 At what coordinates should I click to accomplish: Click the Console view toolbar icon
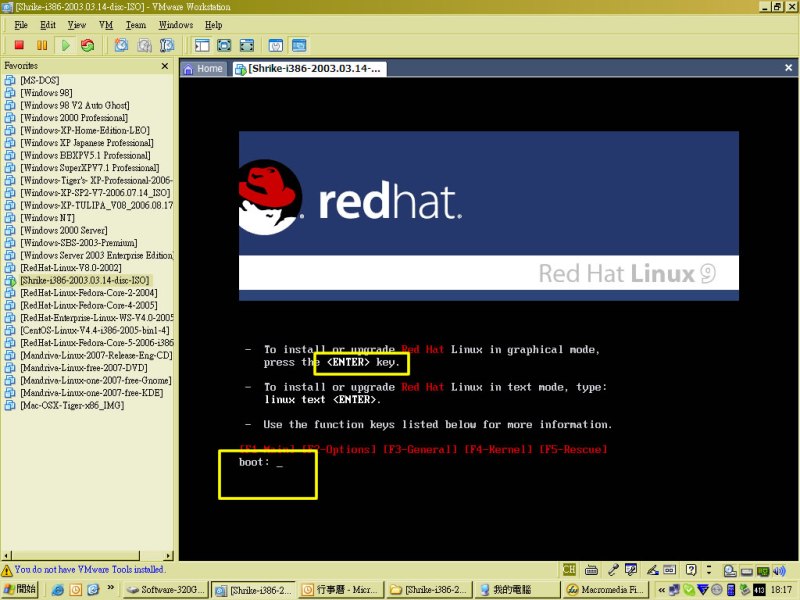[299, 45]
